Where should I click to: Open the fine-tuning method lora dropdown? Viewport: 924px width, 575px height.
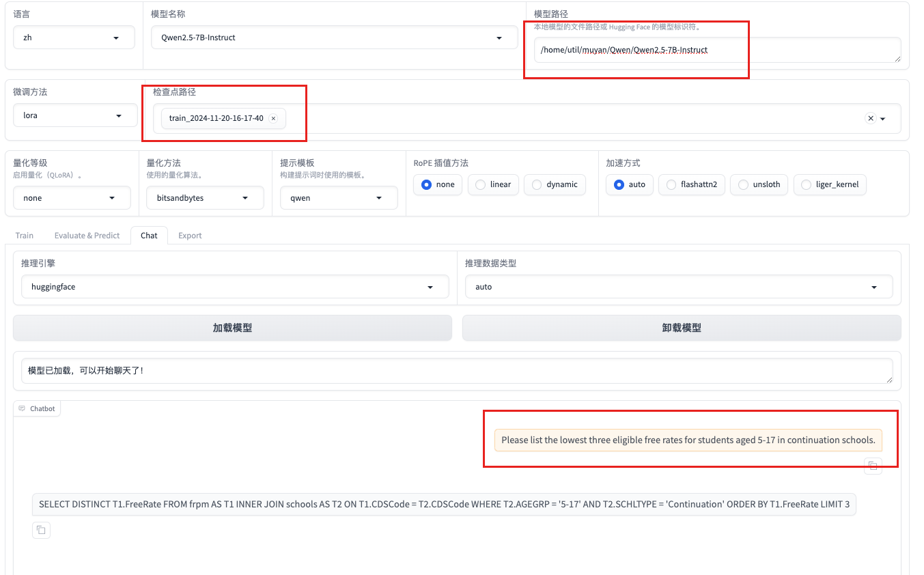[x=75, y=115]
